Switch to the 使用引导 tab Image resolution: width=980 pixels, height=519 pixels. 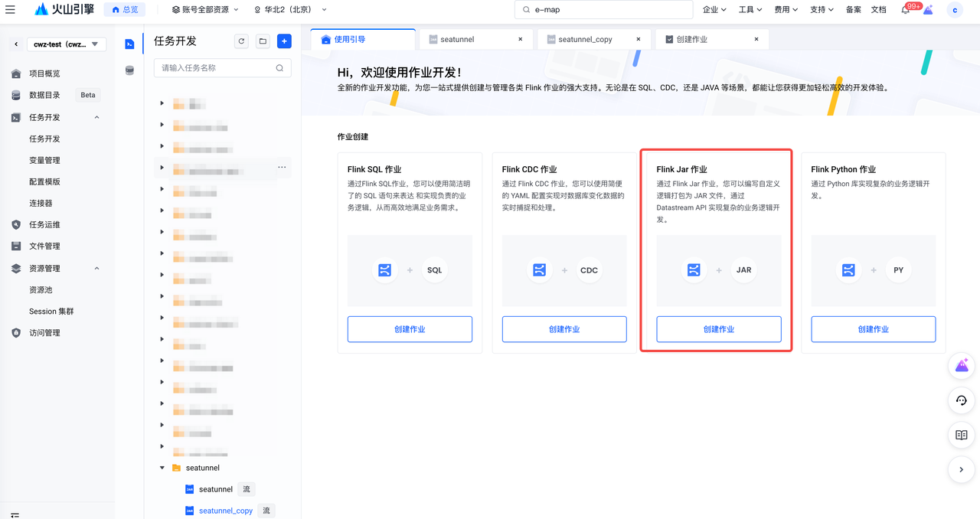(363, 39)
